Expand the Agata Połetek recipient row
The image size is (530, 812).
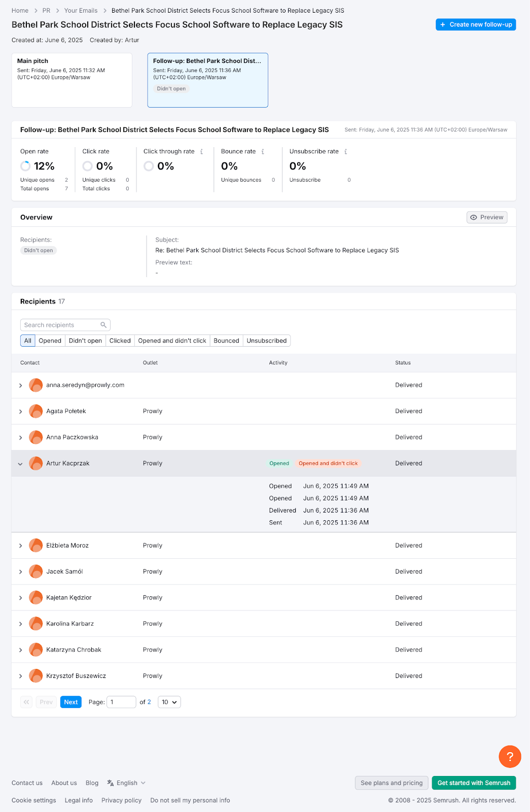20,412
